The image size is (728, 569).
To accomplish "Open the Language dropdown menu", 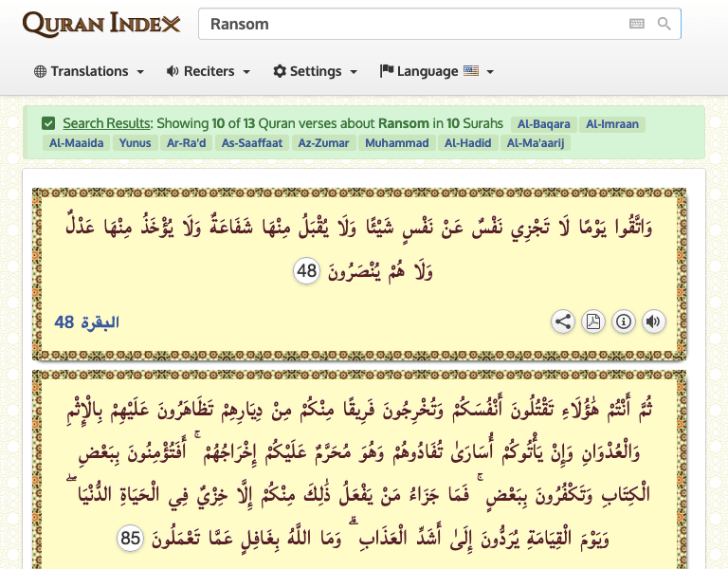I will [x=436, y=71].
